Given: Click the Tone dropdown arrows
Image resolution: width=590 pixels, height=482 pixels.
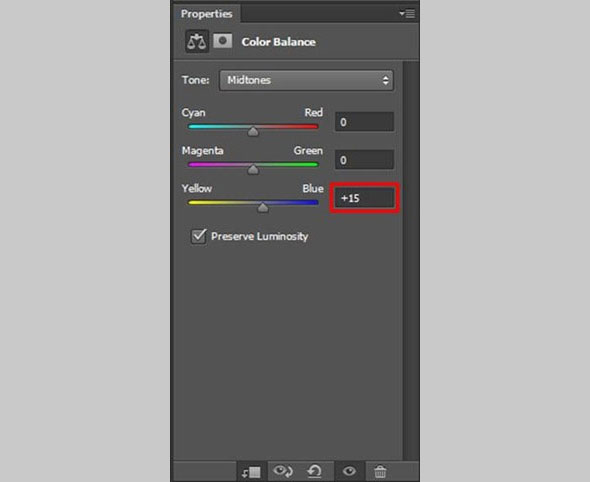Looking at the screenshot, I should (x=385, y=80).
